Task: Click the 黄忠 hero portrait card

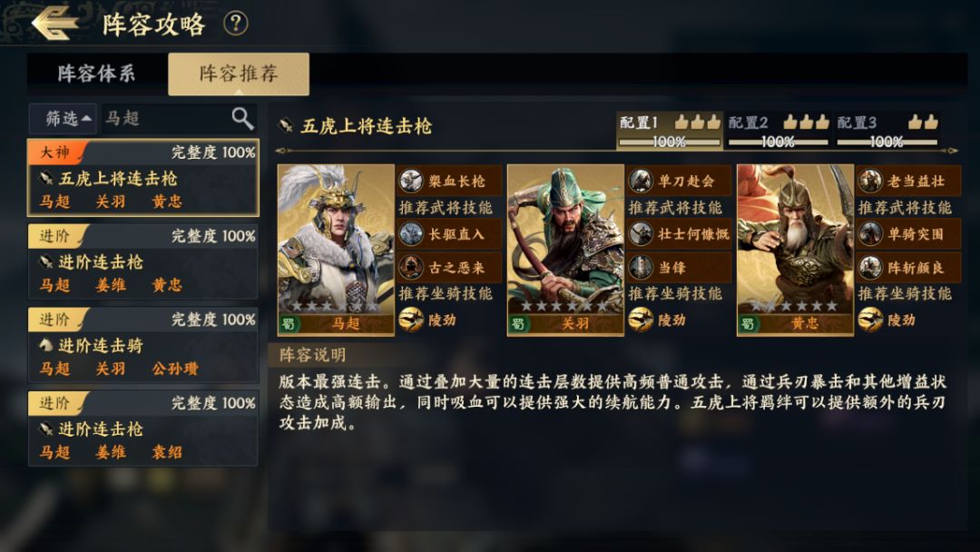Action: 795,250
